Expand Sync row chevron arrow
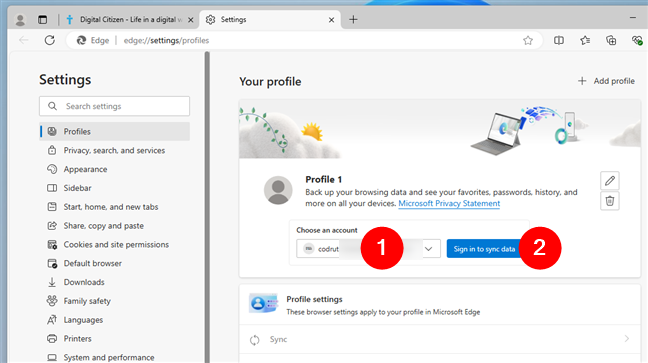 pyautogui.click(x=627, y=339)
